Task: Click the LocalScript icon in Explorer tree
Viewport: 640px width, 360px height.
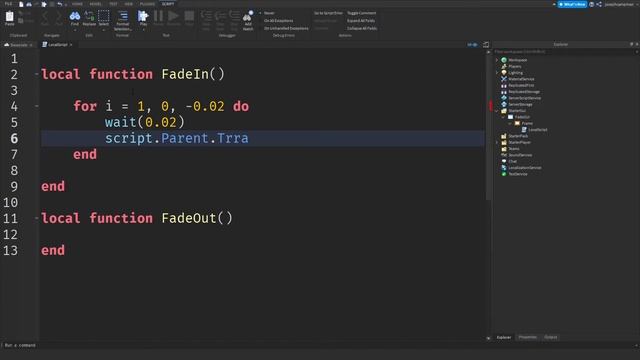Action: pos(524,129)
